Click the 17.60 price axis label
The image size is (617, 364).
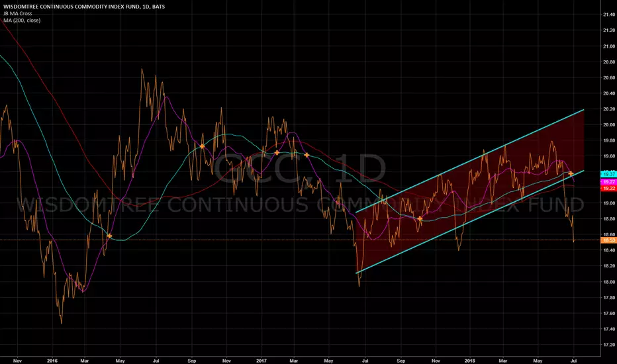[609, 313]
